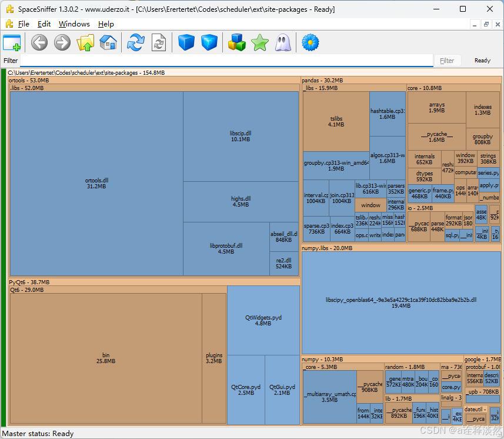
Task: Select the _multiarray_umath 3.5MB block
Action: pyautogui.click(x=330, y=397)
